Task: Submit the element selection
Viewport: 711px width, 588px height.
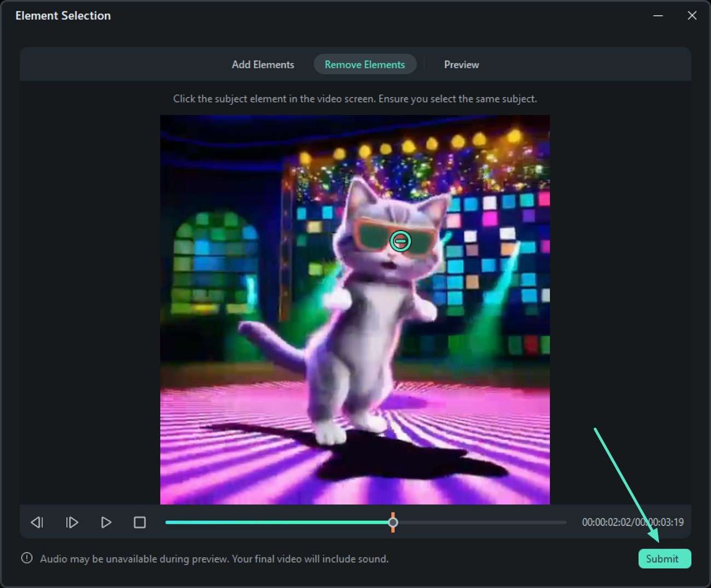Action: point(665,558)
